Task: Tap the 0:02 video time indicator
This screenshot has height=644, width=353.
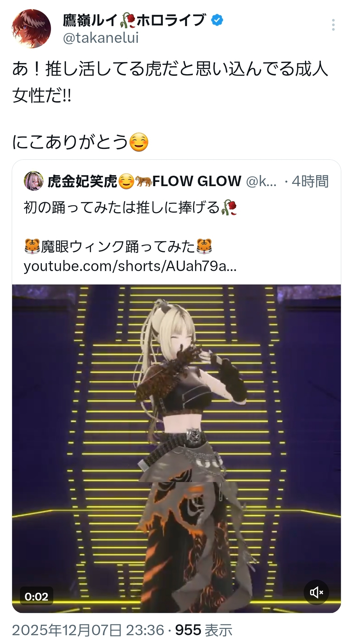Action: pyautogui.click(x=36, y=596)
